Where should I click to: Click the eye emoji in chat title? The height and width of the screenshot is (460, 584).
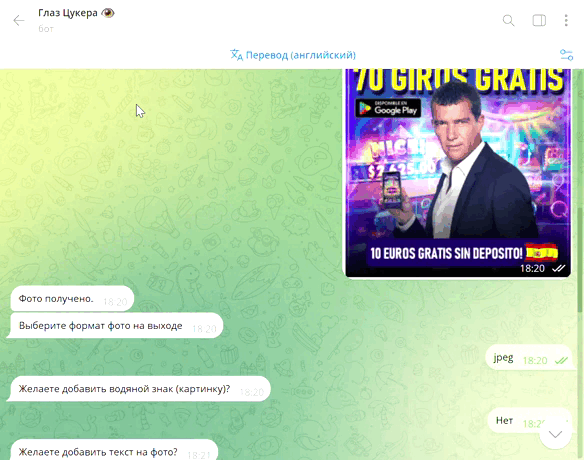coord(108,13)
